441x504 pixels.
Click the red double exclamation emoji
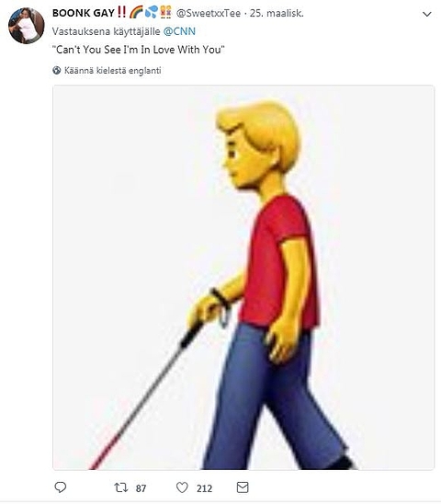tap(121, 12)
